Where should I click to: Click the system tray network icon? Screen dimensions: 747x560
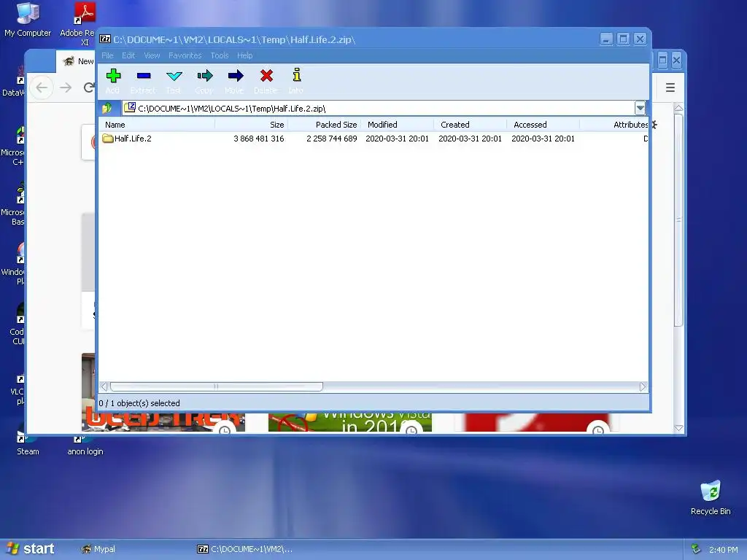tap(696, 549)
